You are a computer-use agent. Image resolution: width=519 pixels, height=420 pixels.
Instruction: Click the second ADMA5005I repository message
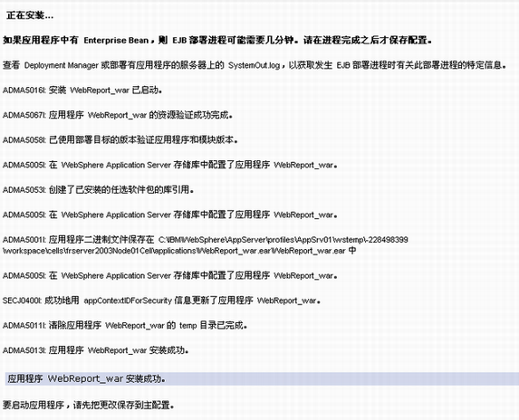[x=170, y=215]
